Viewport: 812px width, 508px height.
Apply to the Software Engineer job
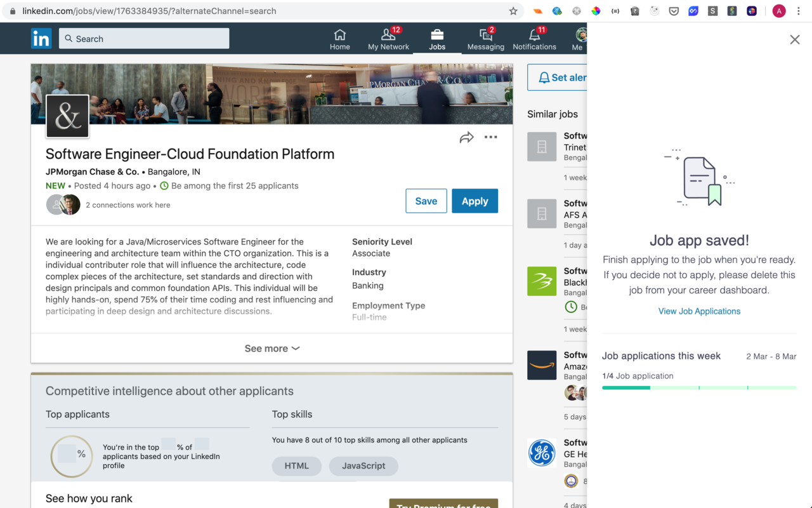475,201
